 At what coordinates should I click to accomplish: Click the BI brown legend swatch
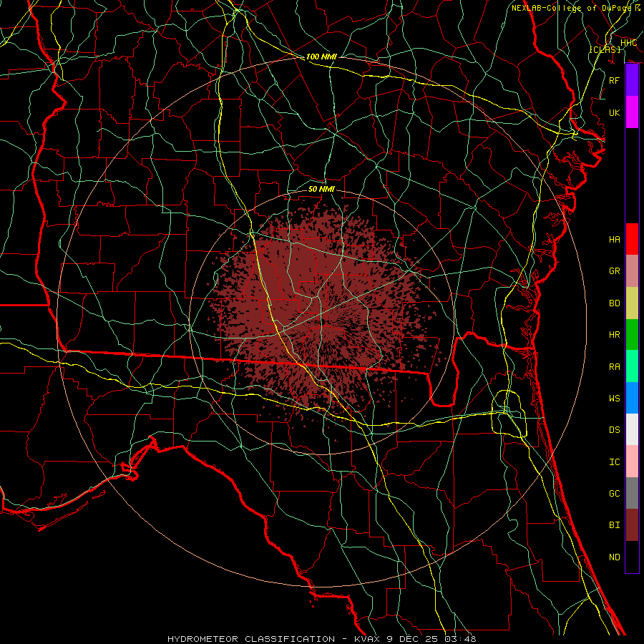coord(632,525)
